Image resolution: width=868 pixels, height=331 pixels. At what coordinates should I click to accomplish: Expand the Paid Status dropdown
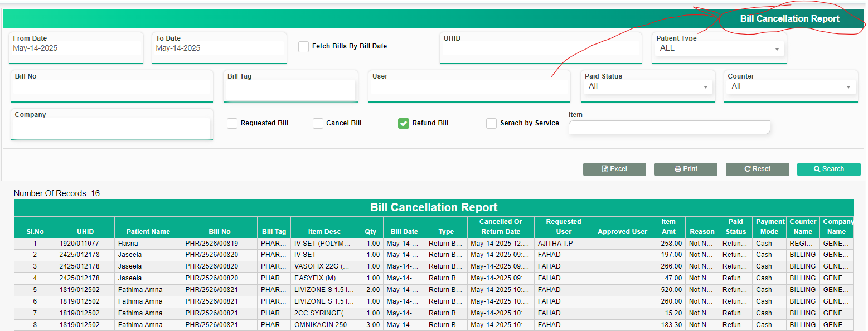[647, 87]
